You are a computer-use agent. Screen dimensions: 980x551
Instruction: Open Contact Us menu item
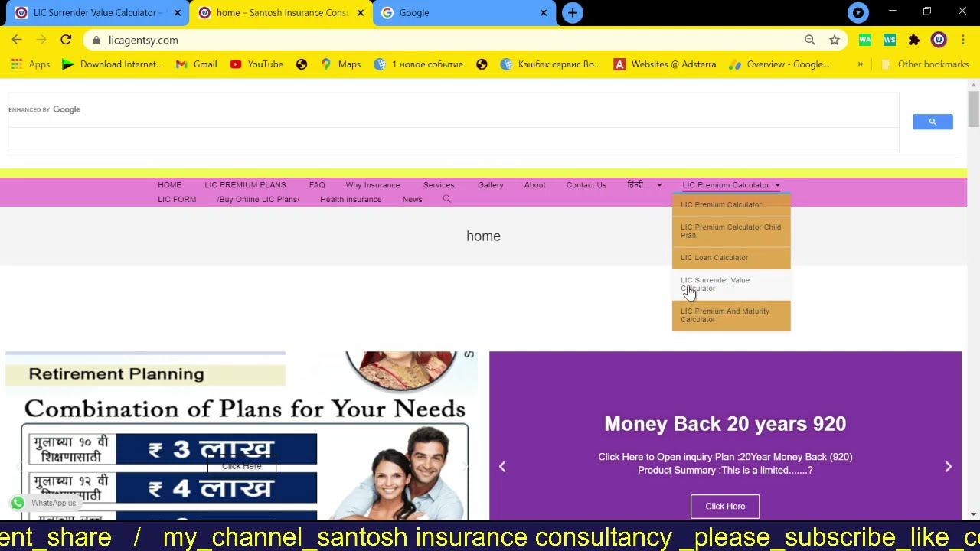586,185
